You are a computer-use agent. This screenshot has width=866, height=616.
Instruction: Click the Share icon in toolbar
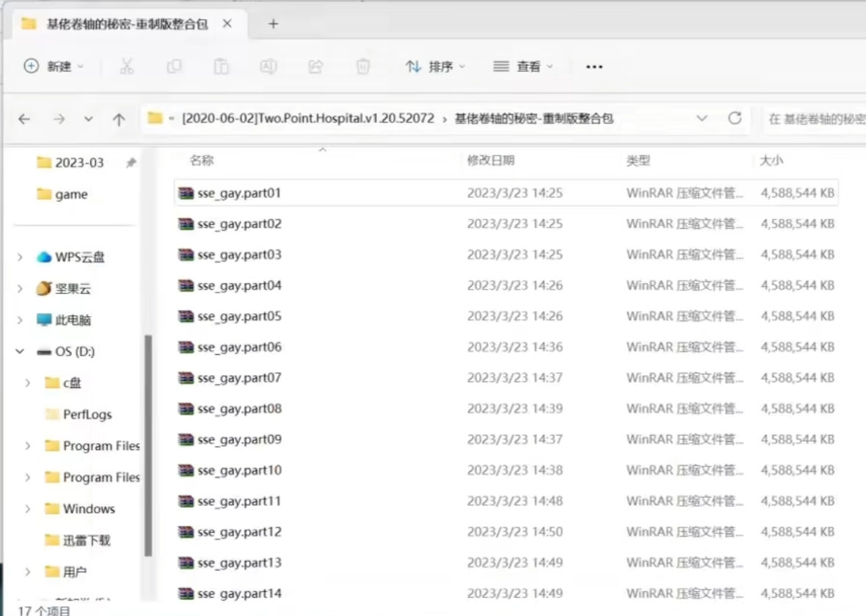click(x=316, y=66)
